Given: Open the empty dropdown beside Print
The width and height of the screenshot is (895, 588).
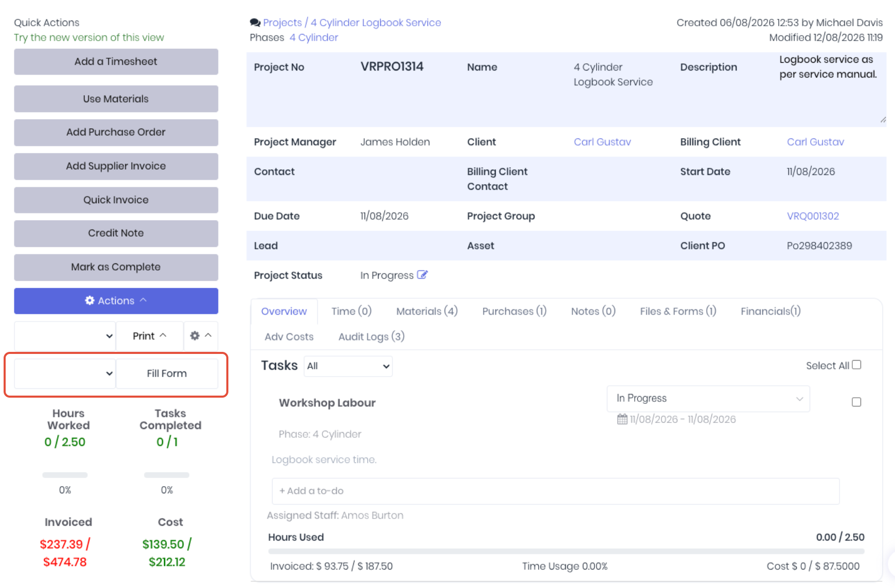Looking at the screenshot, I should click(x=65, y=336).
